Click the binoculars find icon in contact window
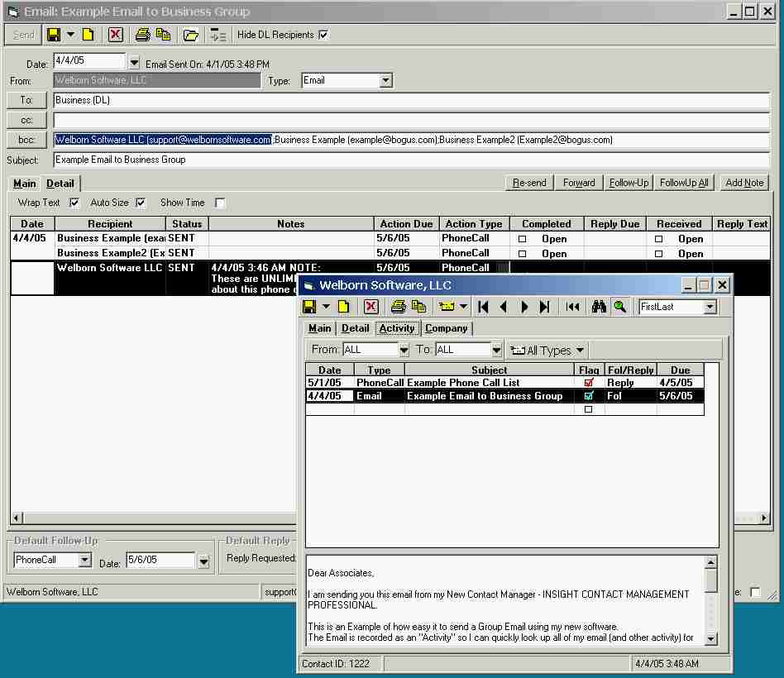 pyautogui.click(x=599, y=307)
